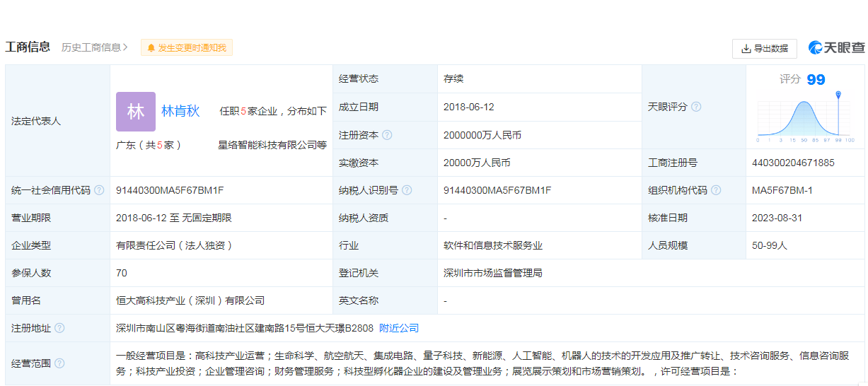Click help icon next to 注册地址
The image size is (868, 386).
59,328
